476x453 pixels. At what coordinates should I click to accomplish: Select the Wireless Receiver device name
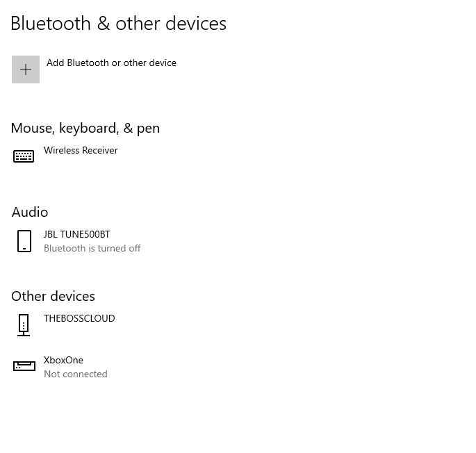(x=81, y=150)
